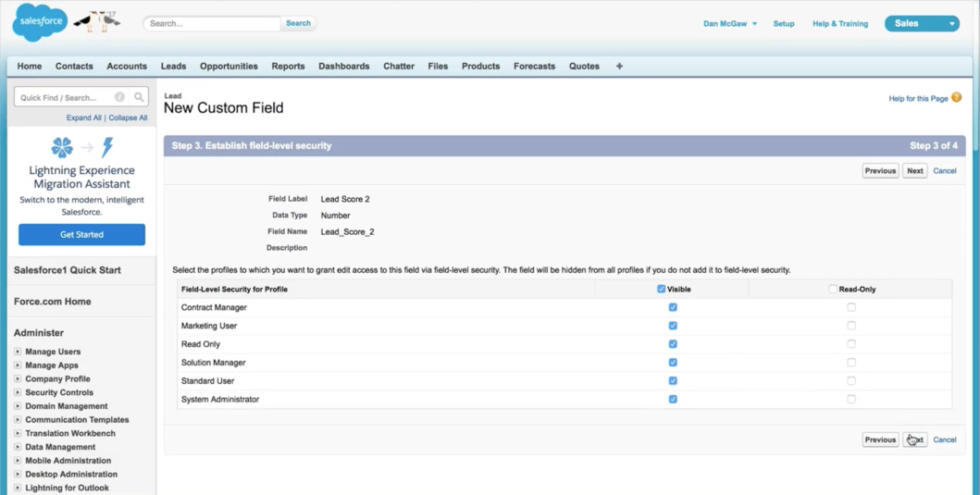Click the Quick Find magnifier icon
The width and height of the screenshot is (980, 495).
point(139,97)
